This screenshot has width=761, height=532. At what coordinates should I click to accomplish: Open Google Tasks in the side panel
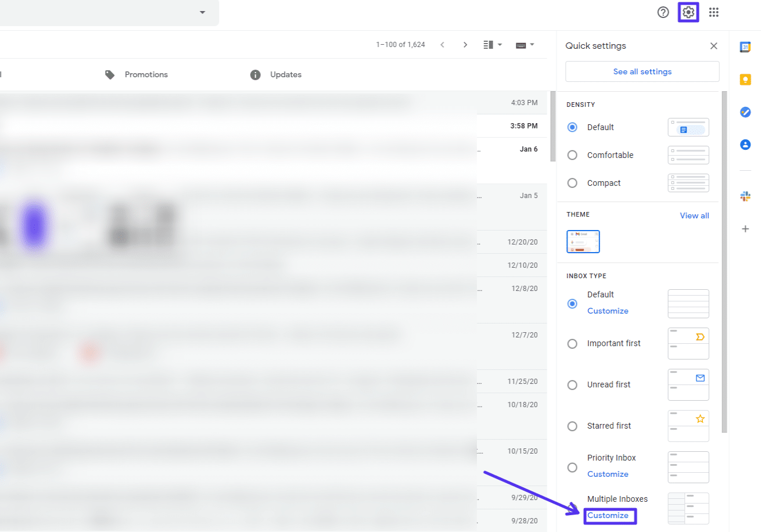pos(745,112)
